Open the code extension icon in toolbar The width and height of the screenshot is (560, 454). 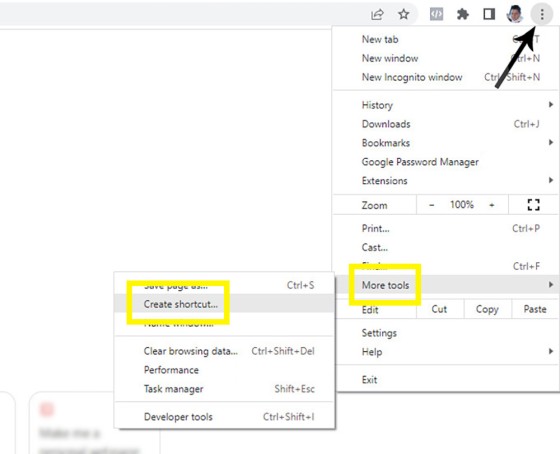436,14
